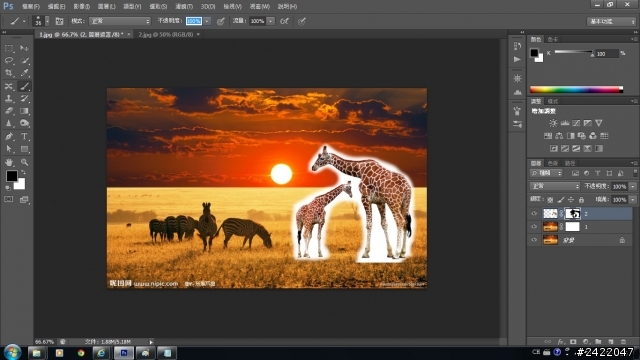The width and height of the screenshot is (640, 360).
Task: Open the brush blending mode dropdown
Action: pos(120,21)
